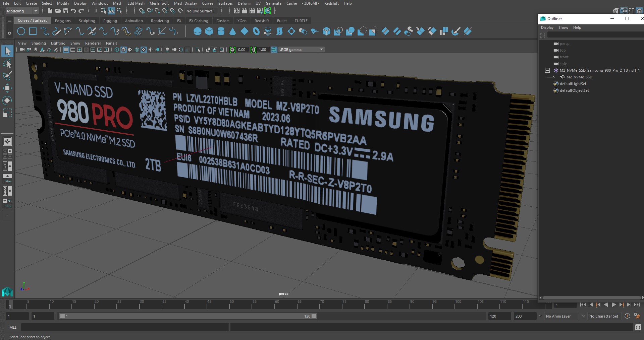Create a NURBS cube from the shelf

(209, 31)
